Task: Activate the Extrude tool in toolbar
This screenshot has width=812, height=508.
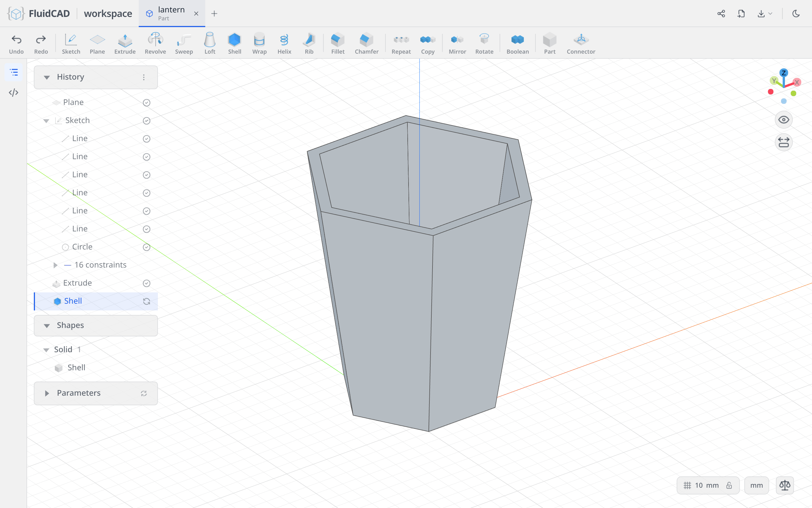Action: pyautogui.click(x=125, y=43)
